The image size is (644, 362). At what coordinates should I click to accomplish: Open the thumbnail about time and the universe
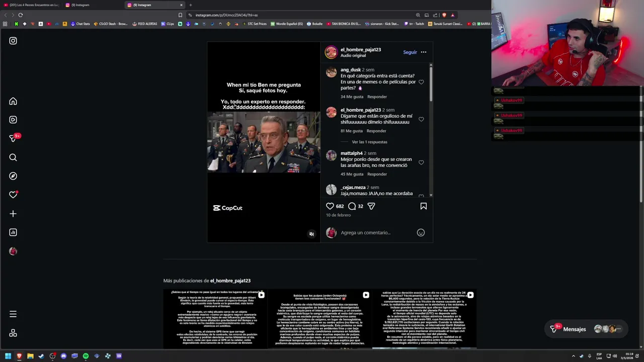tap(215, 319)
